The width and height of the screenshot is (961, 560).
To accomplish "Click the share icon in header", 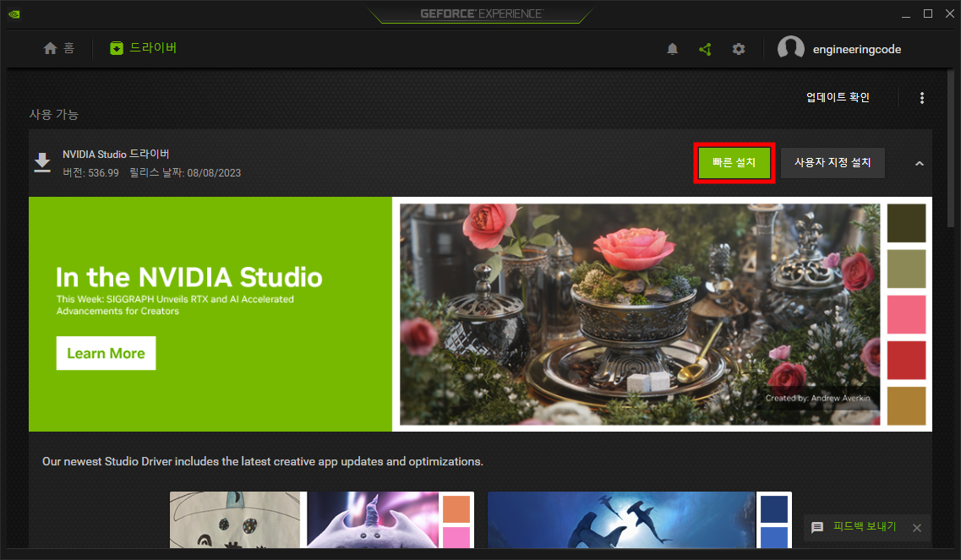I will click(x=706, y=49).
